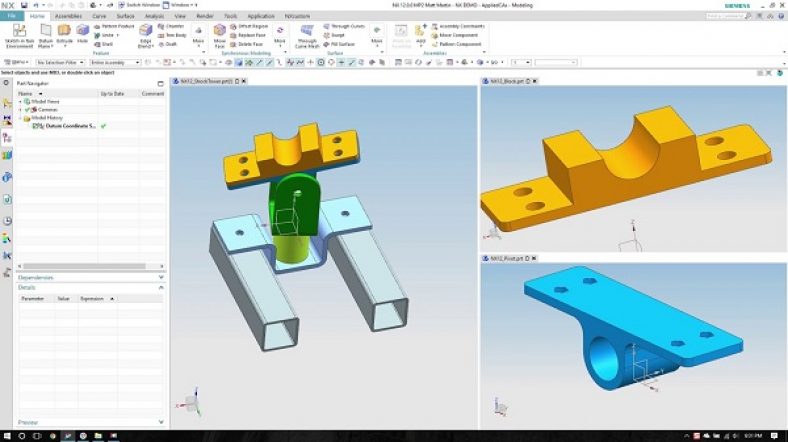Click the Delete Face command

[x=247, y=44]
